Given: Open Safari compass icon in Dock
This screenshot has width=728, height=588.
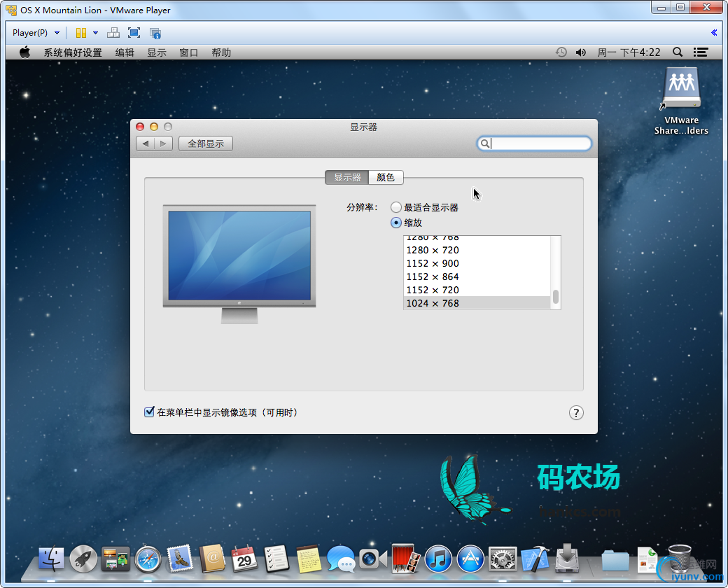Looking at the screenshot, I should coord(148,559).
